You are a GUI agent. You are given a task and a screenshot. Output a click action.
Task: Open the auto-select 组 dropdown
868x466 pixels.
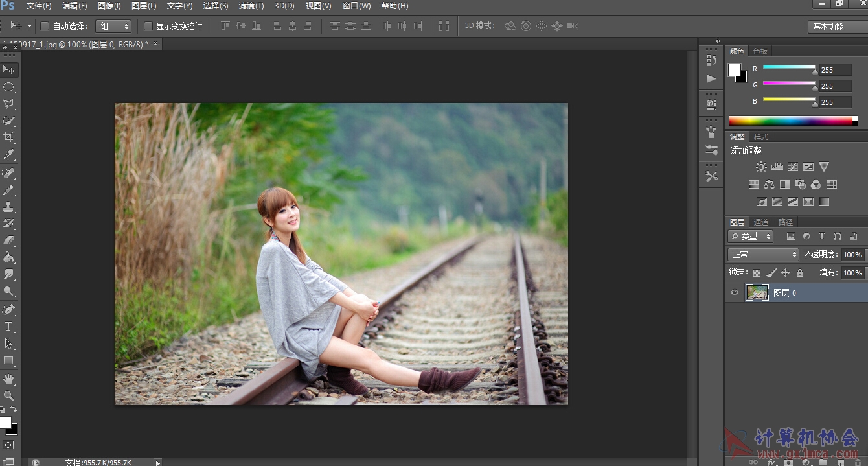[113, 26]
